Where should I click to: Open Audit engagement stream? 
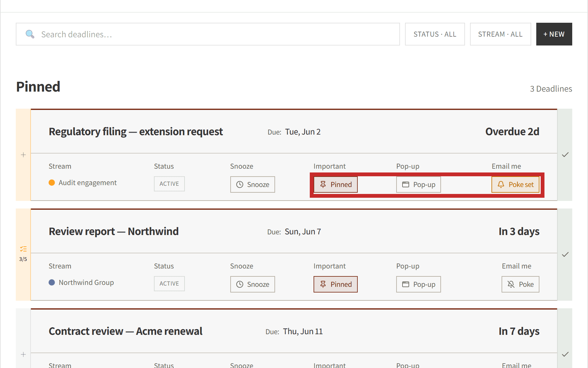click(x=88, y=183)
